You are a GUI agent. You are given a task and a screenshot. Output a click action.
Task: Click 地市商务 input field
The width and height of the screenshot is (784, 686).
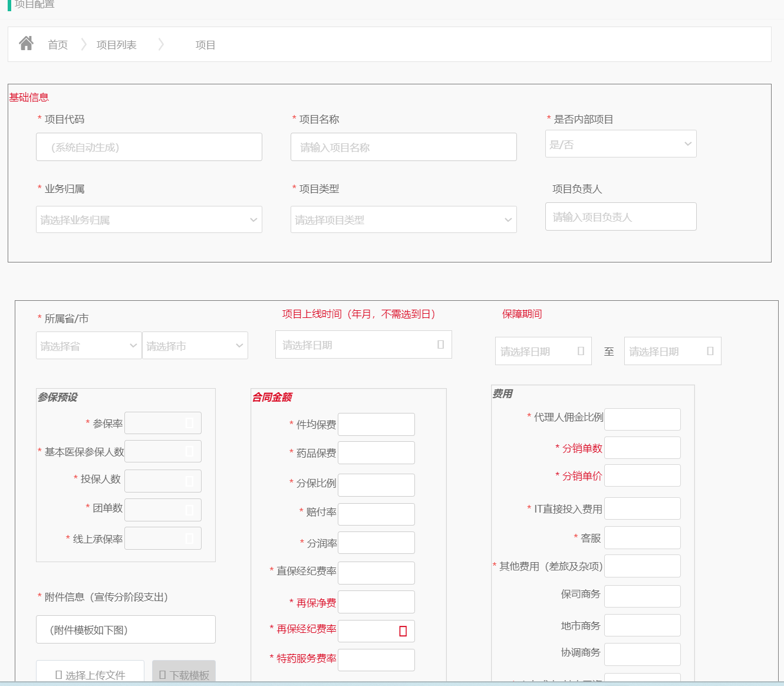[643, 625]
